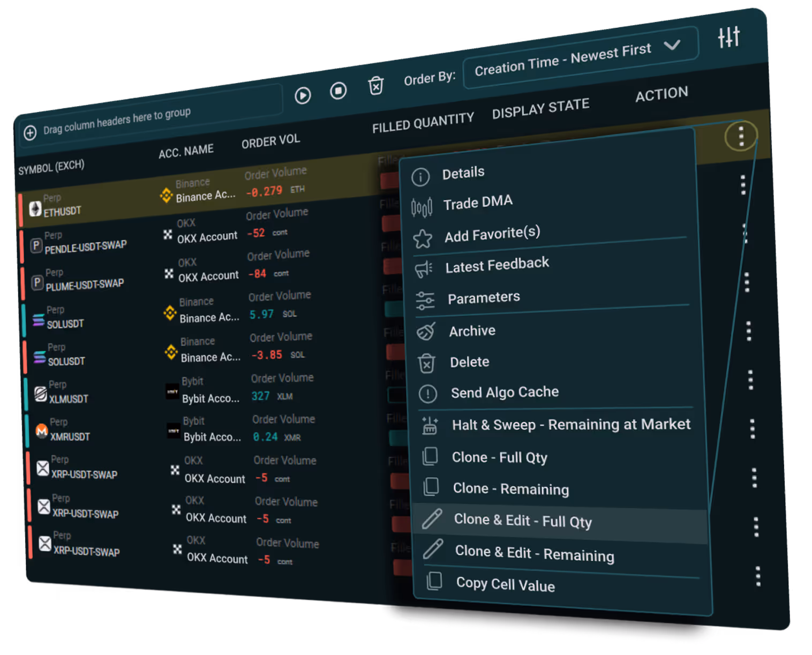
Task: Click the star icon next to Add Favorite(s)
Action: [x=423, y=237]
